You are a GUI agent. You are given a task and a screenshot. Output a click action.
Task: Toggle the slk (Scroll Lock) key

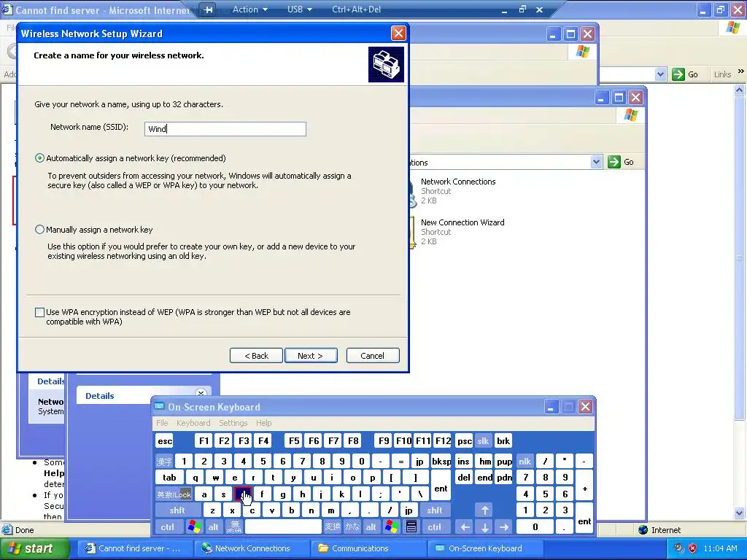click(x=483, y=441)
